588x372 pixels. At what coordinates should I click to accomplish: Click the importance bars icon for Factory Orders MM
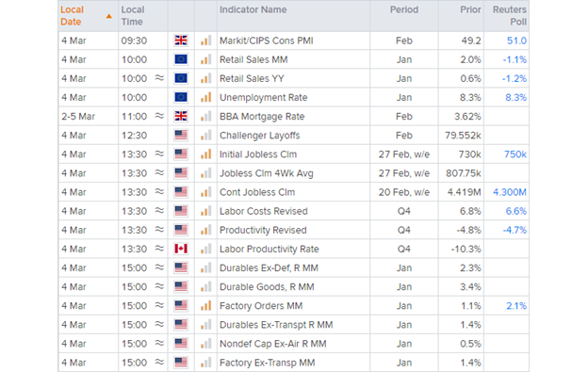pyautogui.click(x=205, y=306)
